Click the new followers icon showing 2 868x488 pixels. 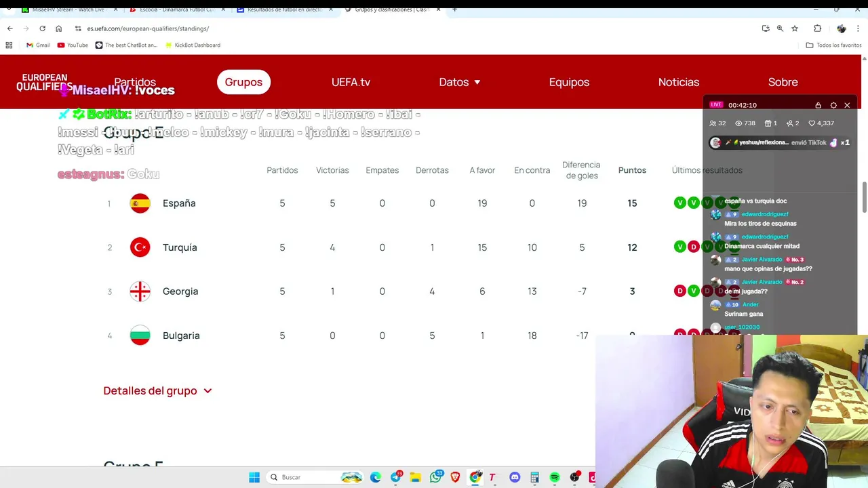(x=790, y=123)
